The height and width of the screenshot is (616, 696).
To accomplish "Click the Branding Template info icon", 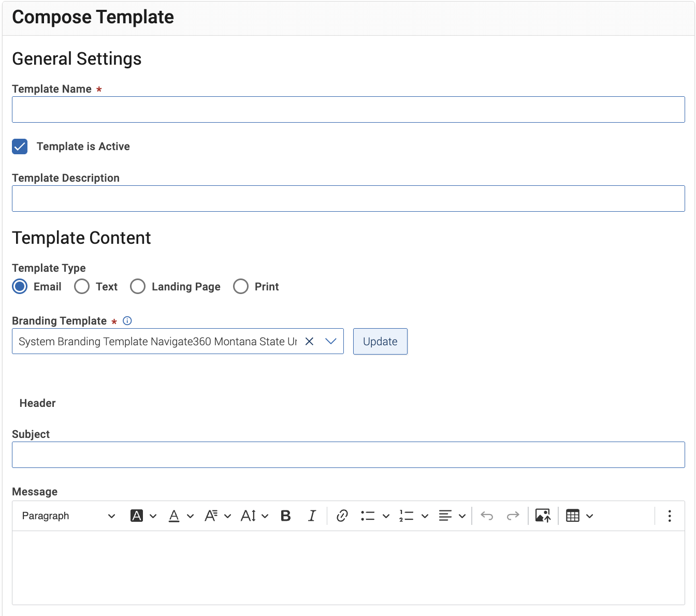I will pos(127,321).
